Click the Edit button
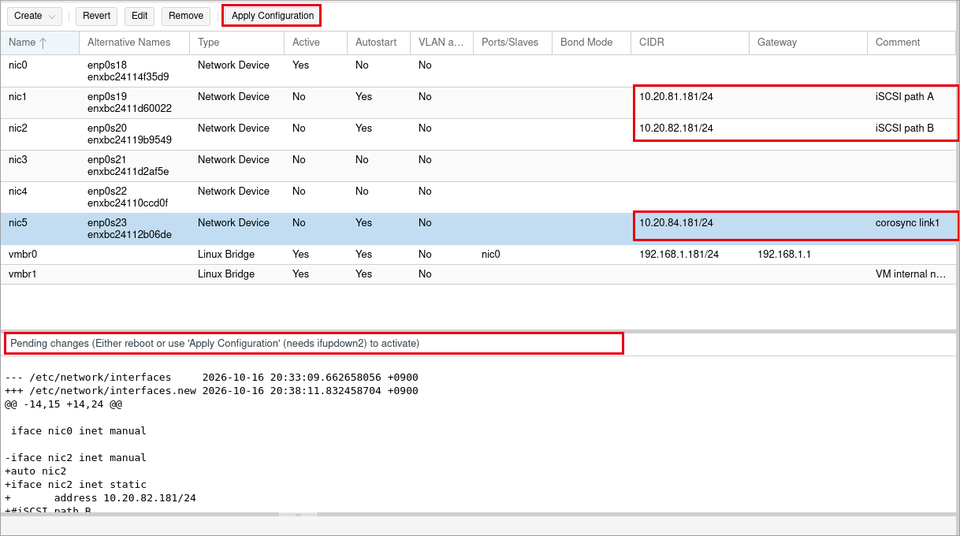Screen dimensions: 960x536 [140, 16]
